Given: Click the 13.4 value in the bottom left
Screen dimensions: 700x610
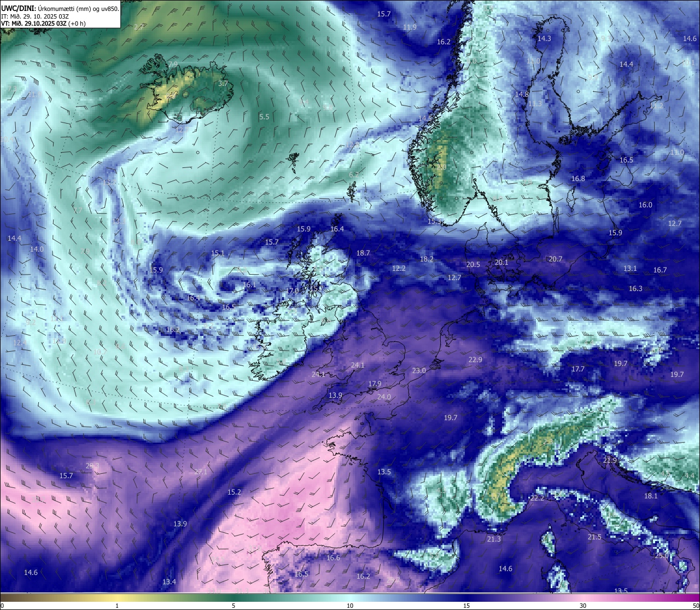Looking at the screenshot, I should pyautogui.click(x=169, y=582).
